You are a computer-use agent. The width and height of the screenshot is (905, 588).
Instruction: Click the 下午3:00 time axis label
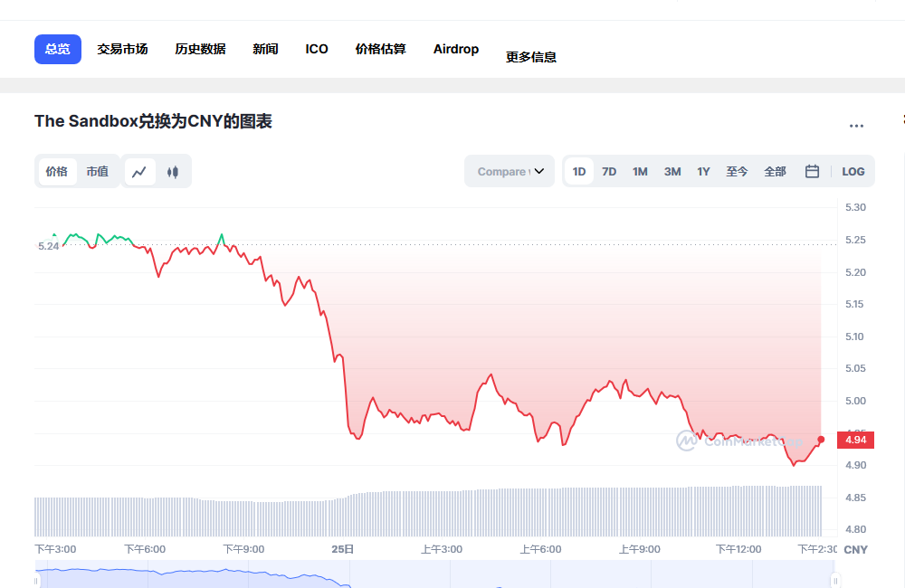tap(55, 549)
